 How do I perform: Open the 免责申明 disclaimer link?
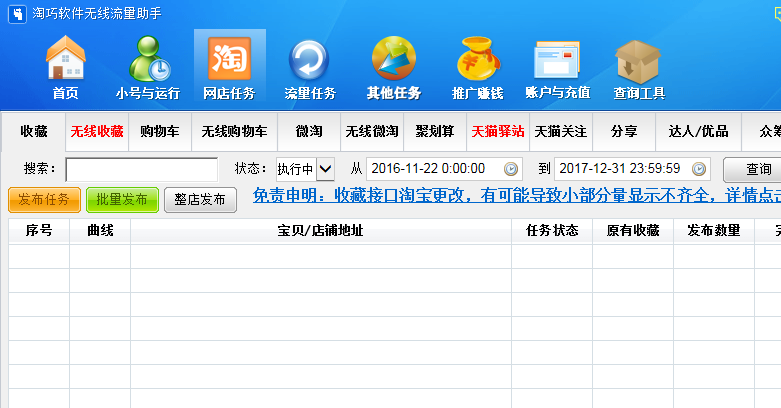517,195
